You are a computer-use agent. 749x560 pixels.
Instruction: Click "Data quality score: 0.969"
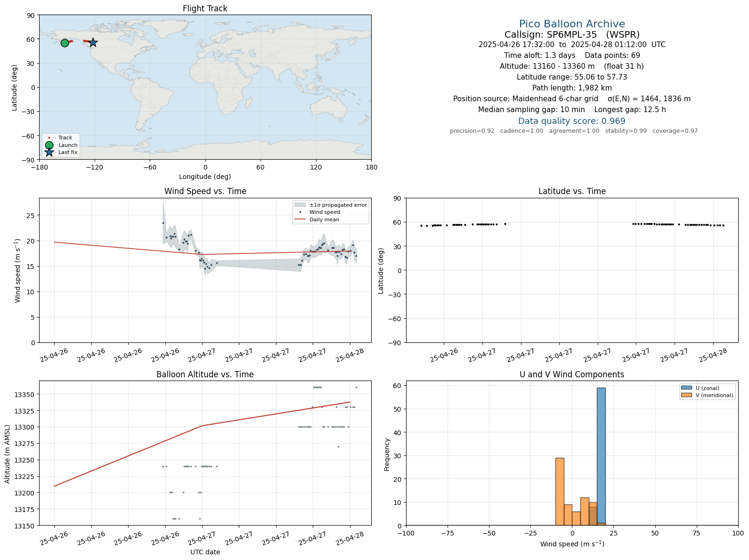tap(572, 121)
